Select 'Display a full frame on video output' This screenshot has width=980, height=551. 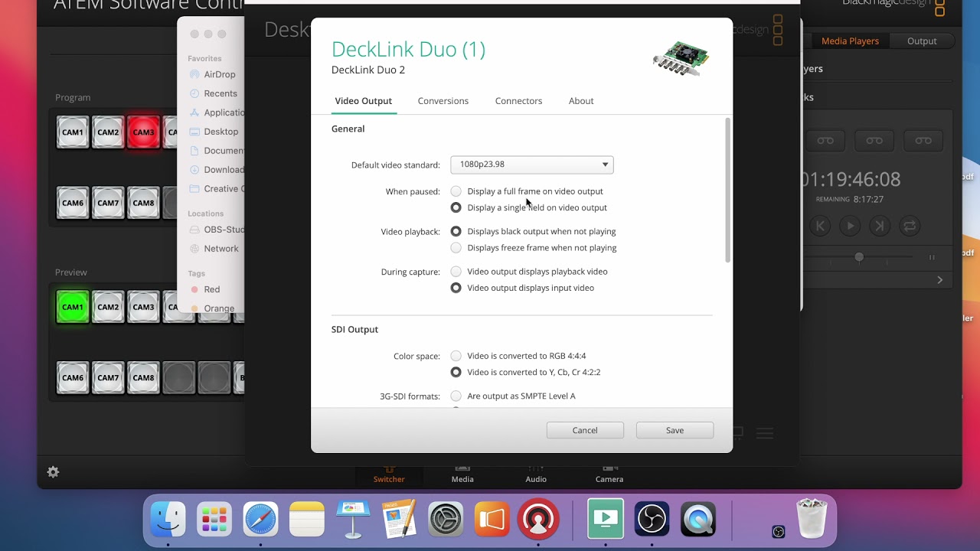click(456, 191)
